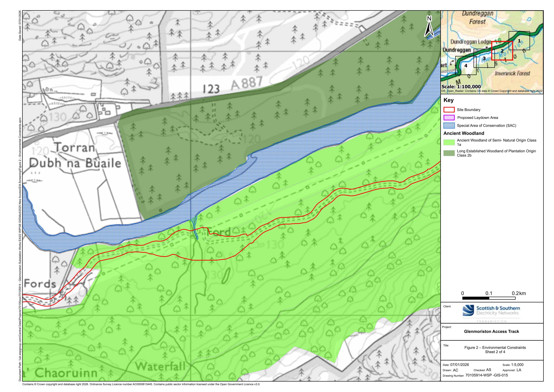
Task: Click the 'Site Boundary' legend label
Action: [x=469, y=110]
